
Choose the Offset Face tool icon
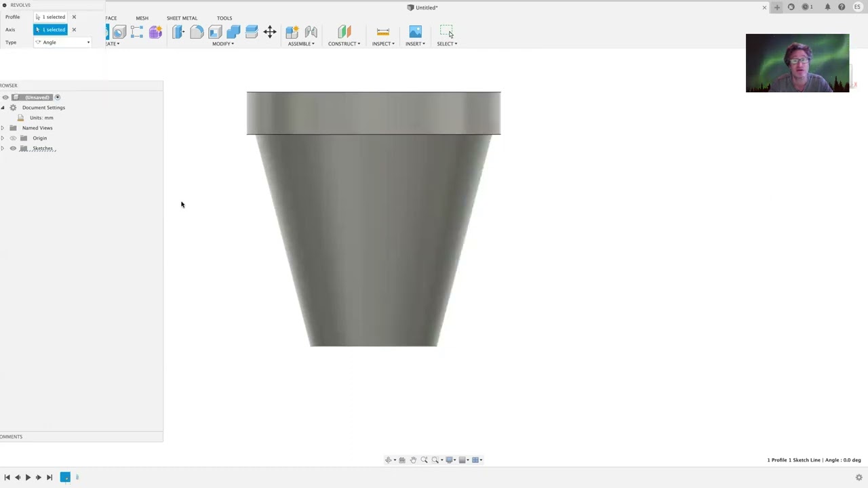coord(252,32)
